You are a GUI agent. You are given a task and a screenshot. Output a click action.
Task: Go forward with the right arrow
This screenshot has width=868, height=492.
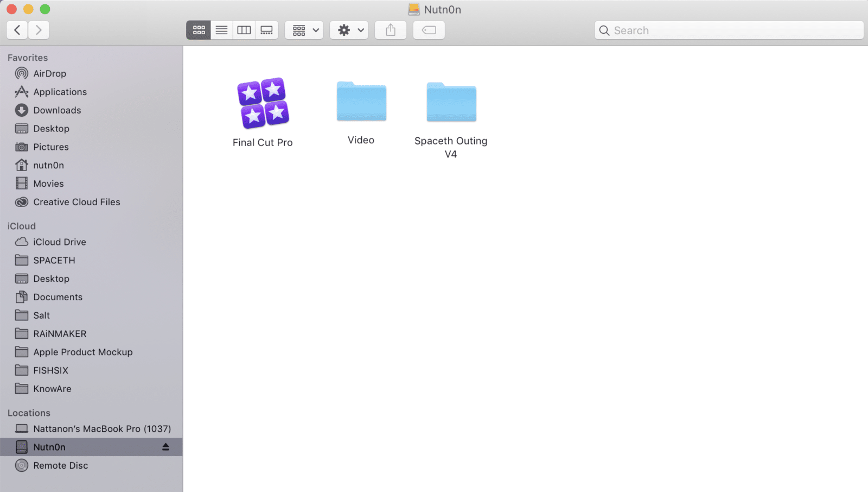click(x=39, y=30)
